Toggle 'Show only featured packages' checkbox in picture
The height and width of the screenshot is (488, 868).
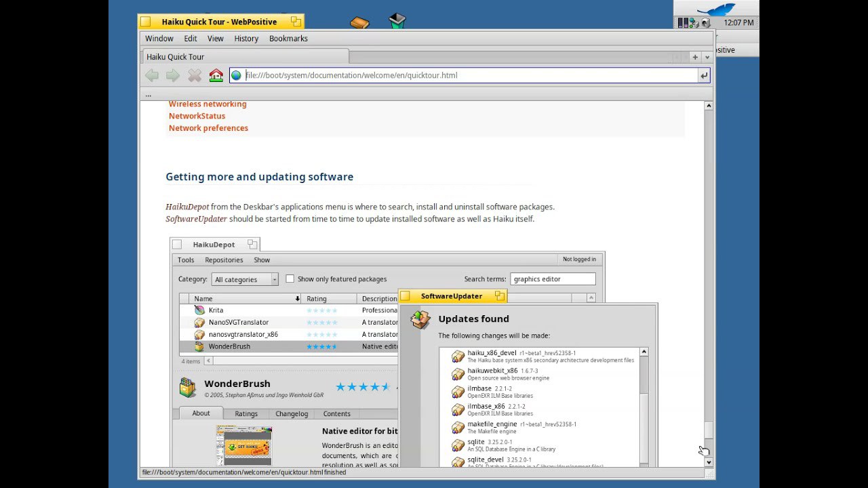pos(290,279)
